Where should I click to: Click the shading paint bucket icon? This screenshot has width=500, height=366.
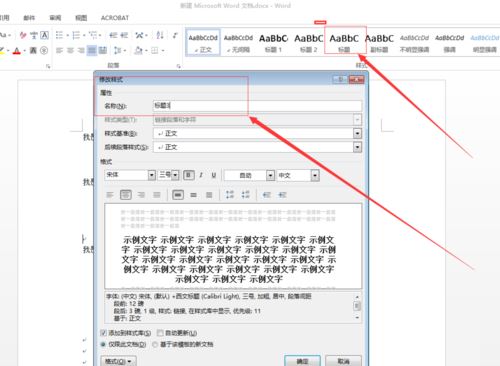click(138, 50)
